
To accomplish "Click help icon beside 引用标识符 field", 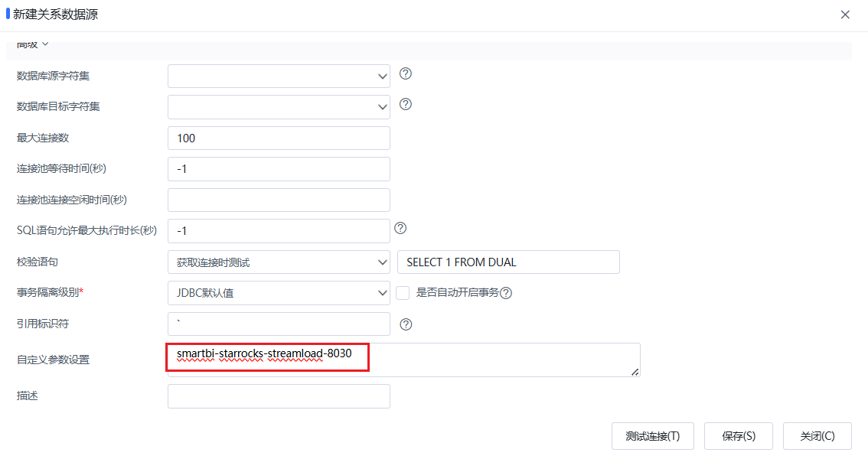I will click(406, 324).
